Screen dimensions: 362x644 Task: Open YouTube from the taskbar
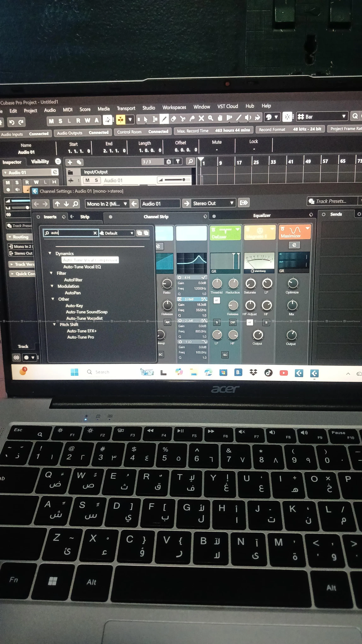[284, 373]
